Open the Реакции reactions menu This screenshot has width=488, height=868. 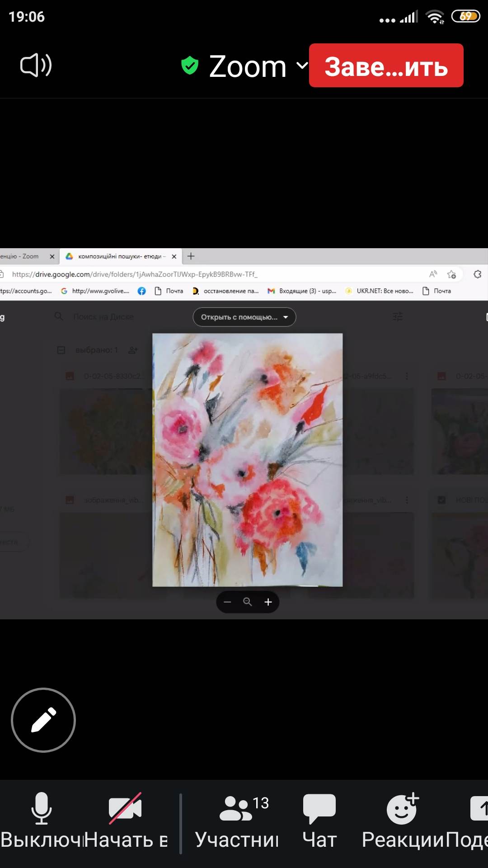(x=403, y=821)
